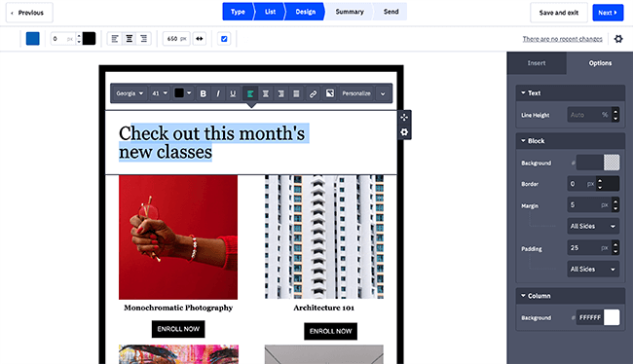The image size is (633, 364).
Task: Open Personalize menu in text toolbar
Action: [x=356, y=93]
